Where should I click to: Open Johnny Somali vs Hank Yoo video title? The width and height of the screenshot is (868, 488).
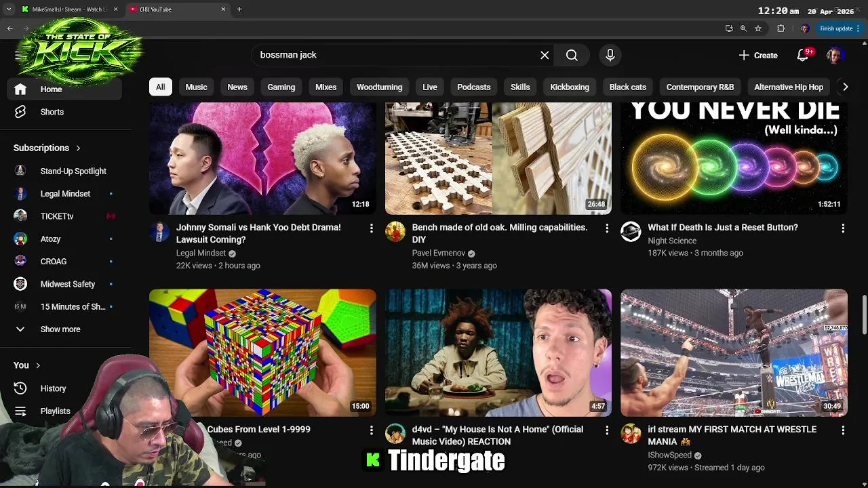click(x=258, y=233)
